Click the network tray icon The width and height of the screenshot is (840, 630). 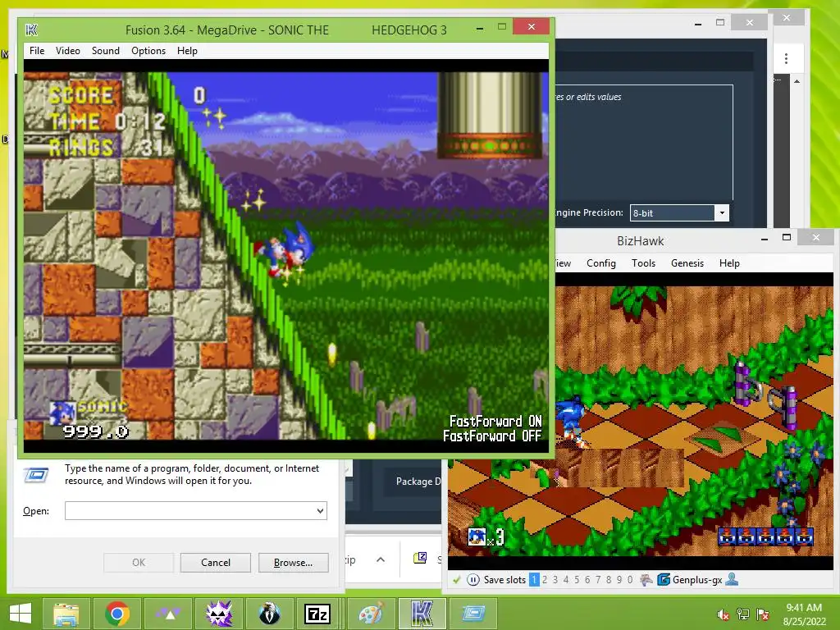coord(743,614)
